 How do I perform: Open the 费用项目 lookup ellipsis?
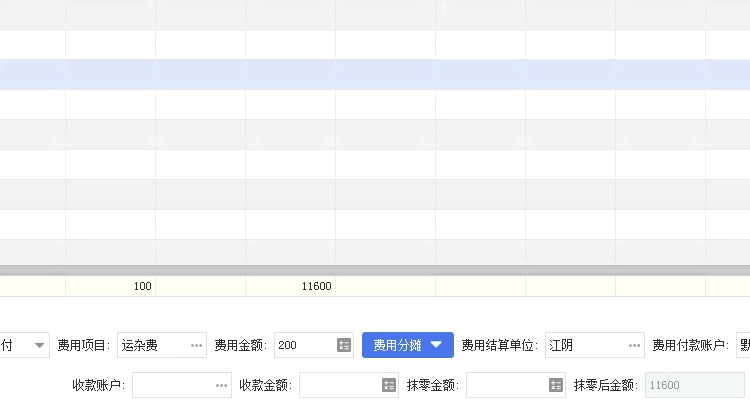[196, 345]
